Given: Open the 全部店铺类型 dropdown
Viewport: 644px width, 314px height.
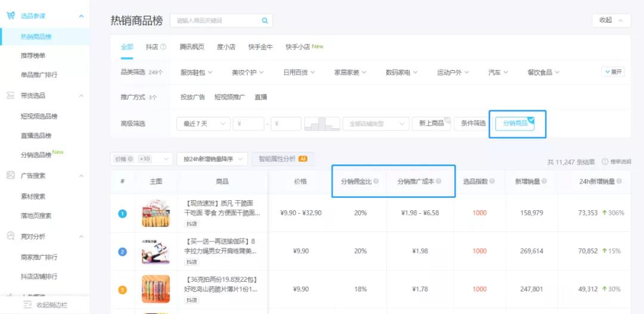Looking at the screenshot, I should pos(376,123).
